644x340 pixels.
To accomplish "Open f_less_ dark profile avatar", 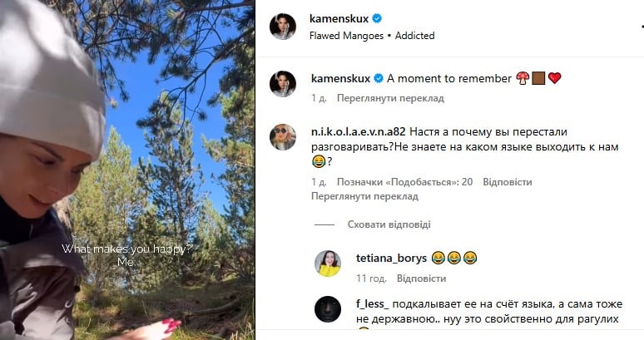I will click(x=328, y=309).
